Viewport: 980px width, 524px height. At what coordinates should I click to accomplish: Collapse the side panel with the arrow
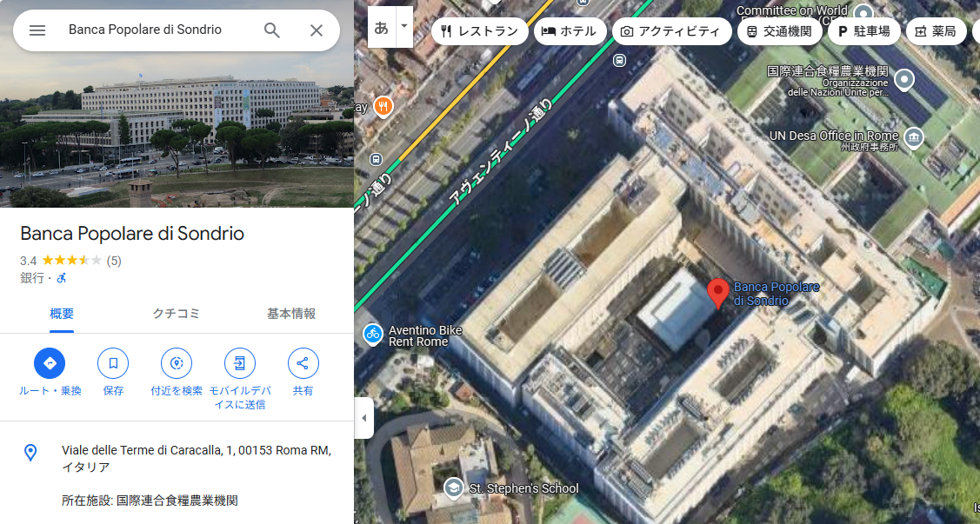[x=364, y=418]
